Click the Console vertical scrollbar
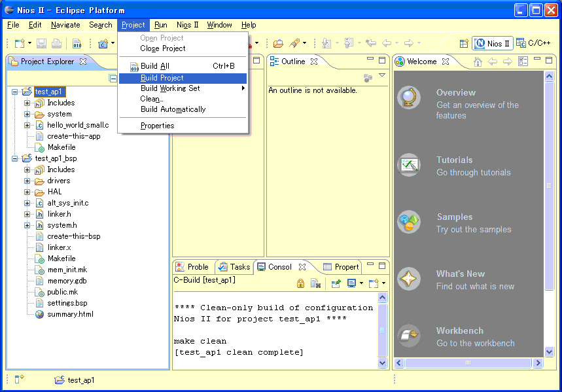This screenshot has height=392, width=562. 383,330
